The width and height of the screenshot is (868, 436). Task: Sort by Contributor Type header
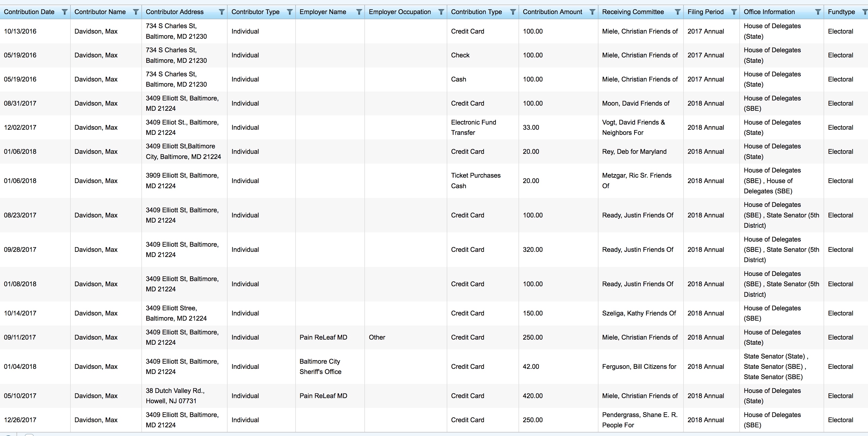point(255,12)
